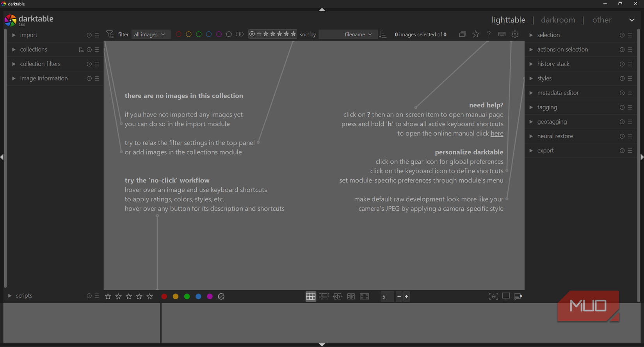Click the thumbnails per row number field
644x347 pixels.
[387, 297]
